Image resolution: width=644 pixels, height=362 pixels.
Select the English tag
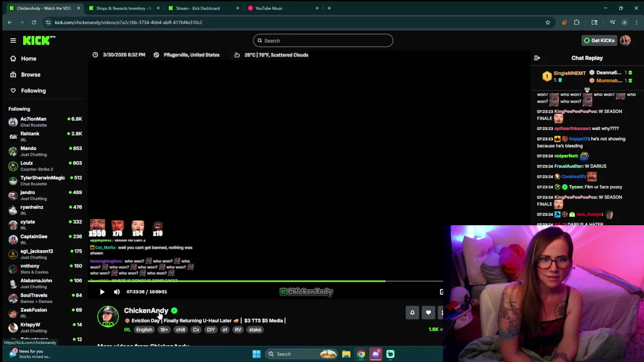pos(144,330)
